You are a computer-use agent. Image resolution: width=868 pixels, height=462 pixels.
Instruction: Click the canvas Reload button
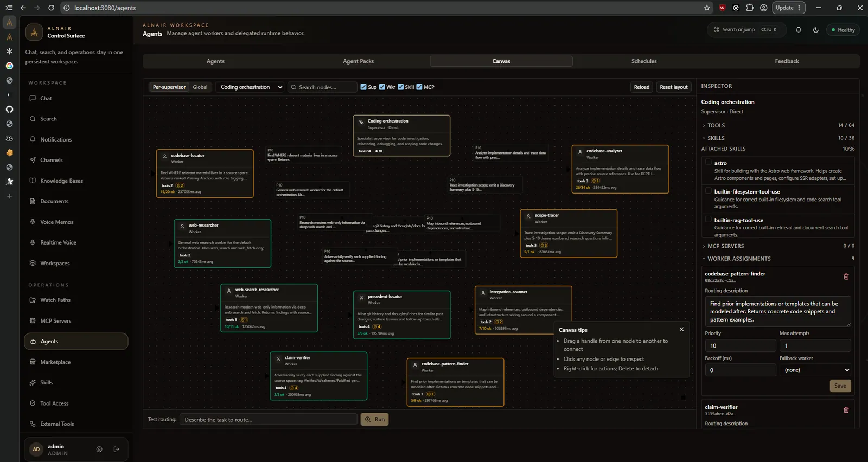[x=642, y=87]
